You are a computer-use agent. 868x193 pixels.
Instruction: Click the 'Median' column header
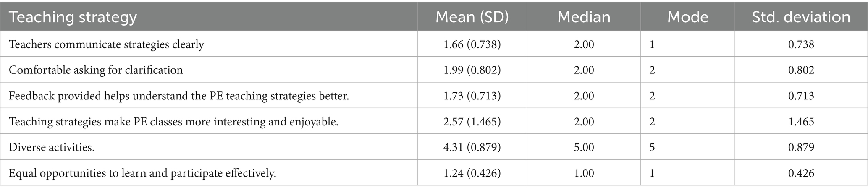584,17
